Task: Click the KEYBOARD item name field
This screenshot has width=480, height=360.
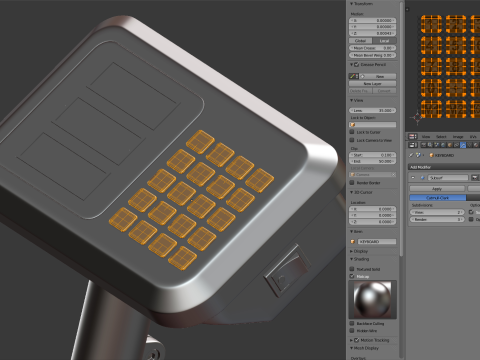Action: 377,241
